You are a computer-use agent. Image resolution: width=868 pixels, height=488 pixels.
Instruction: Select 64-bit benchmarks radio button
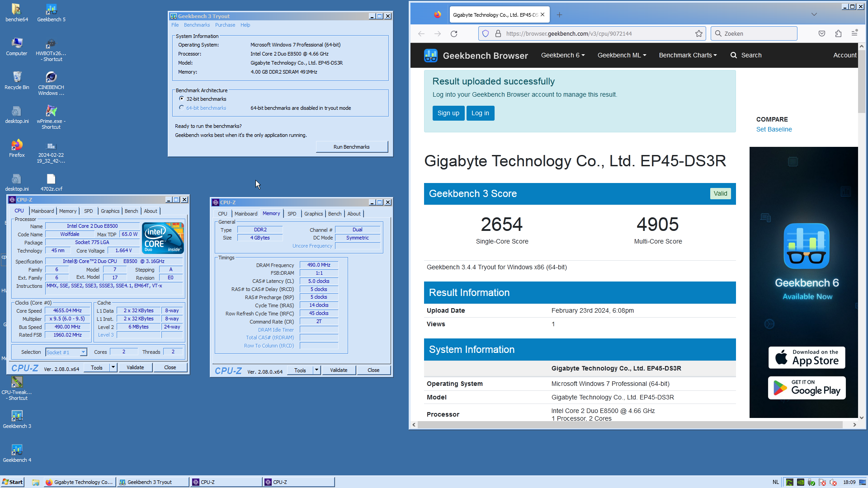coord(181,108)
